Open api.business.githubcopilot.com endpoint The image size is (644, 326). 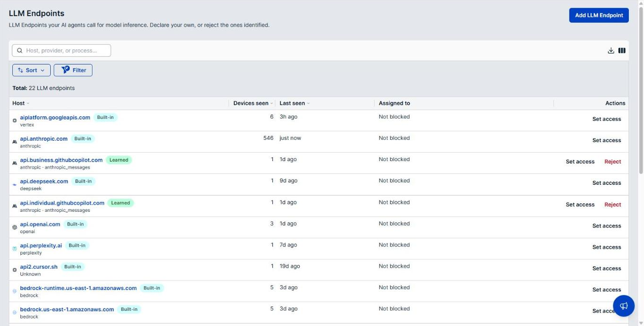tap(61, 160)
